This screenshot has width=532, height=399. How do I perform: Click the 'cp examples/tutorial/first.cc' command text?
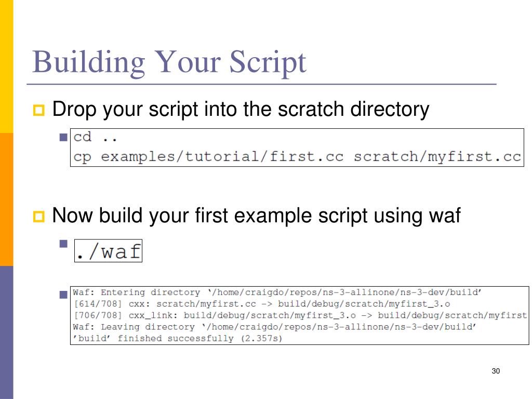[208, 157]
